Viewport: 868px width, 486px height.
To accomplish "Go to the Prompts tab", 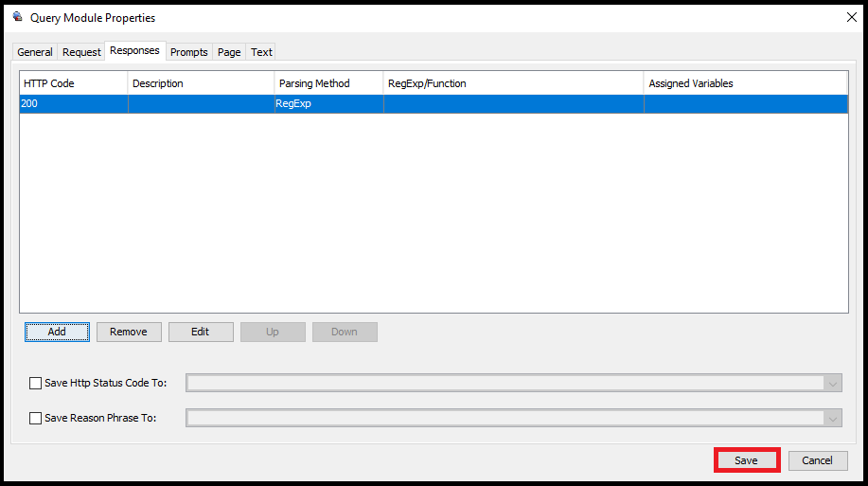I will 188,52.
